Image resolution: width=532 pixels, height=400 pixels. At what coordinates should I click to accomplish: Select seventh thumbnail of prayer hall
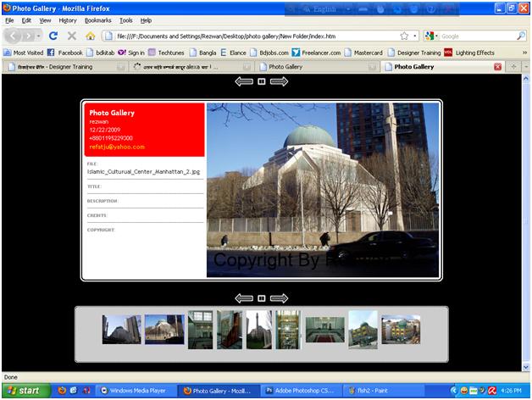pyautogui.click(x=324, y=330)
